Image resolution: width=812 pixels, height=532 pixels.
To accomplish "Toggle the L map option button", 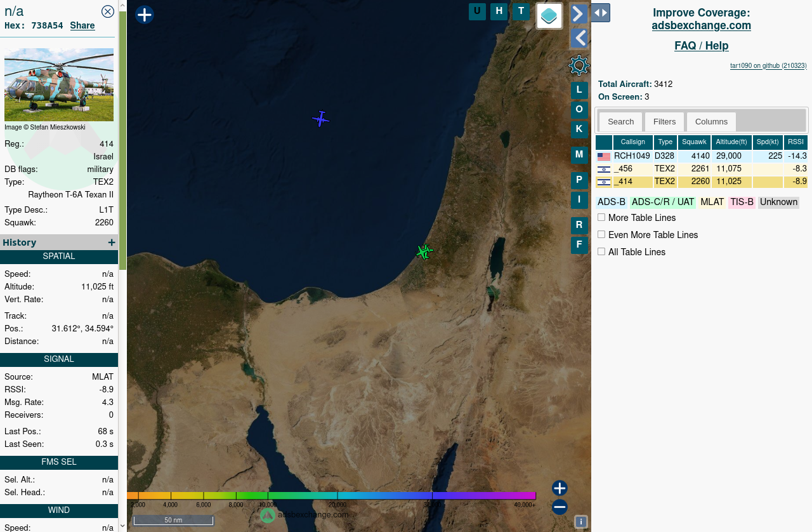I will coord(579,90).
